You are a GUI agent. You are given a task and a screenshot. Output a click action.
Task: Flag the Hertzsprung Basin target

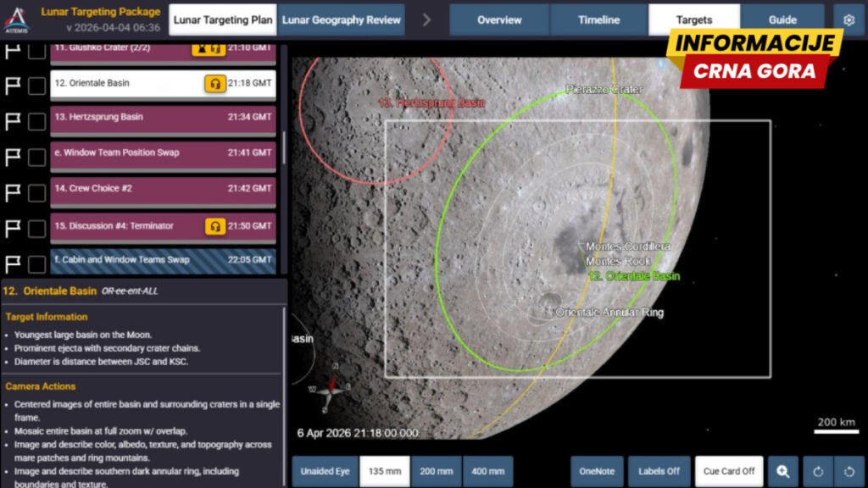tap(13, 121)
